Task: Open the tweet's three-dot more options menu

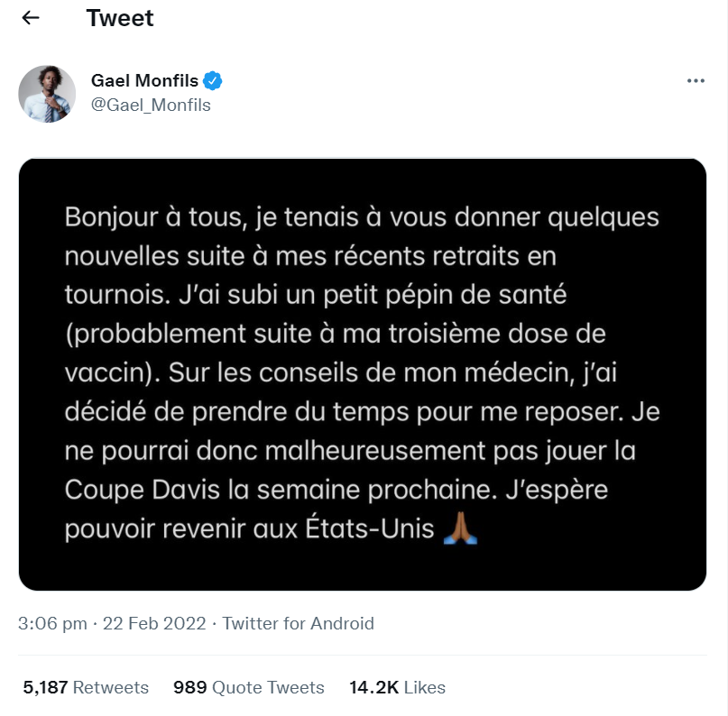Action: [x=696, y=81]
